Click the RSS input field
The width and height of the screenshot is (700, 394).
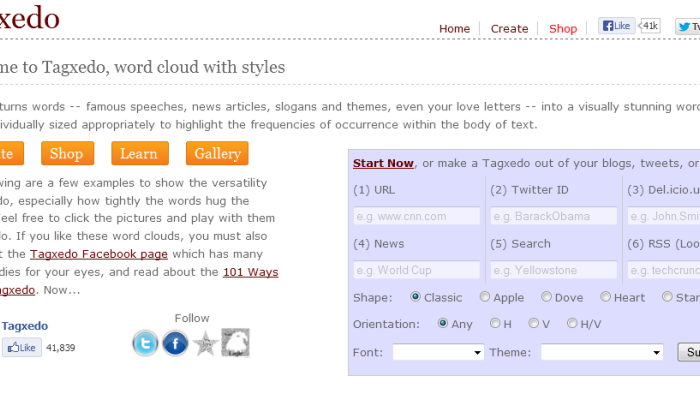pyautogui.click(x=663, y=270)
